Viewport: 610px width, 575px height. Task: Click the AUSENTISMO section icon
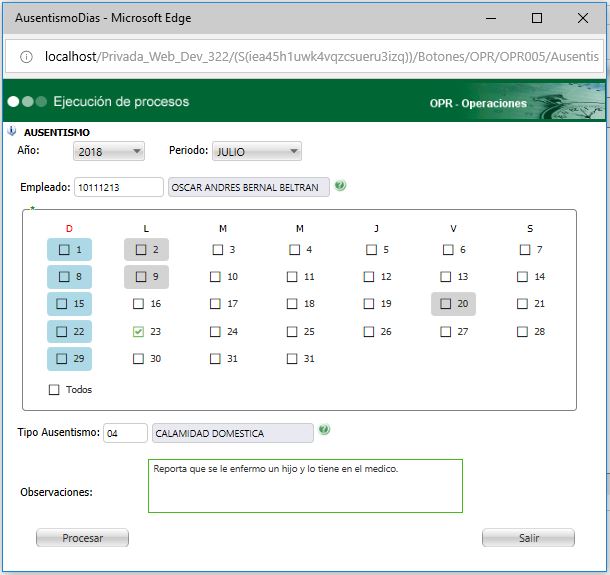click(12, 131)
